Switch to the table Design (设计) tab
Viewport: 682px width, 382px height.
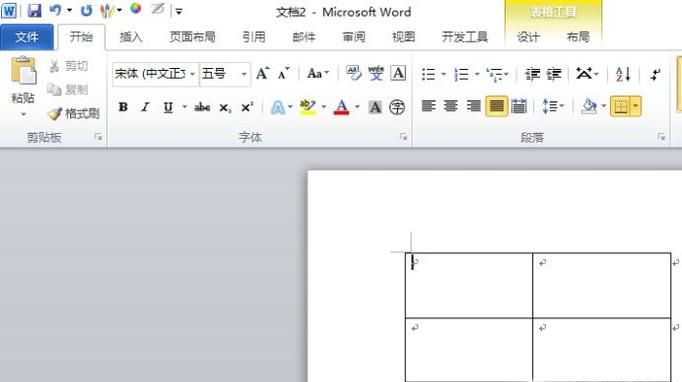tap(528, 37)
